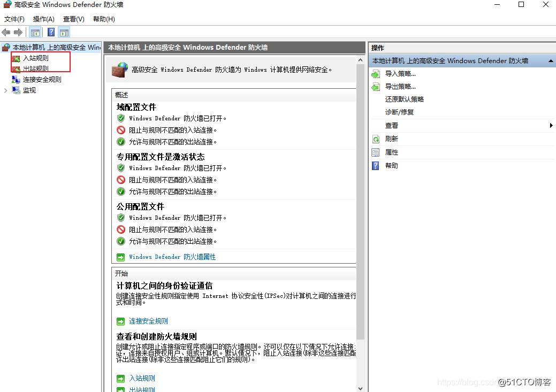Expand the 监视 tree node arrow
556x392 pixels.
[6, 90]
